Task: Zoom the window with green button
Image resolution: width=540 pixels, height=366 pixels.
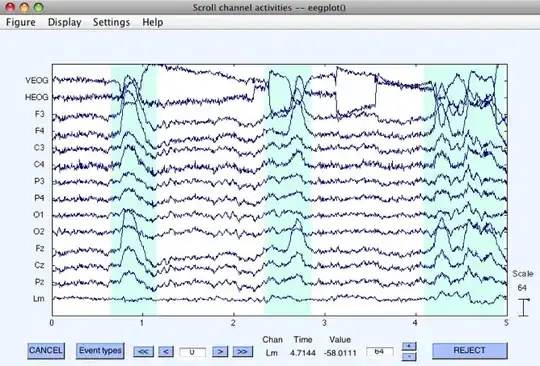Action: [x=39, y=7]
